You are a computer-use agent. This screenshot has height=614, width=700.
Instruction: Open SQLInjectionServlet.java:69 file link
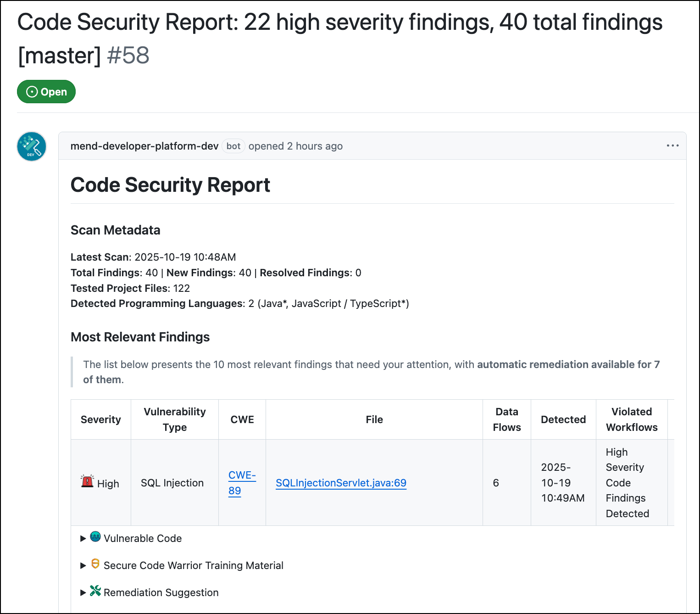point(341,483)
